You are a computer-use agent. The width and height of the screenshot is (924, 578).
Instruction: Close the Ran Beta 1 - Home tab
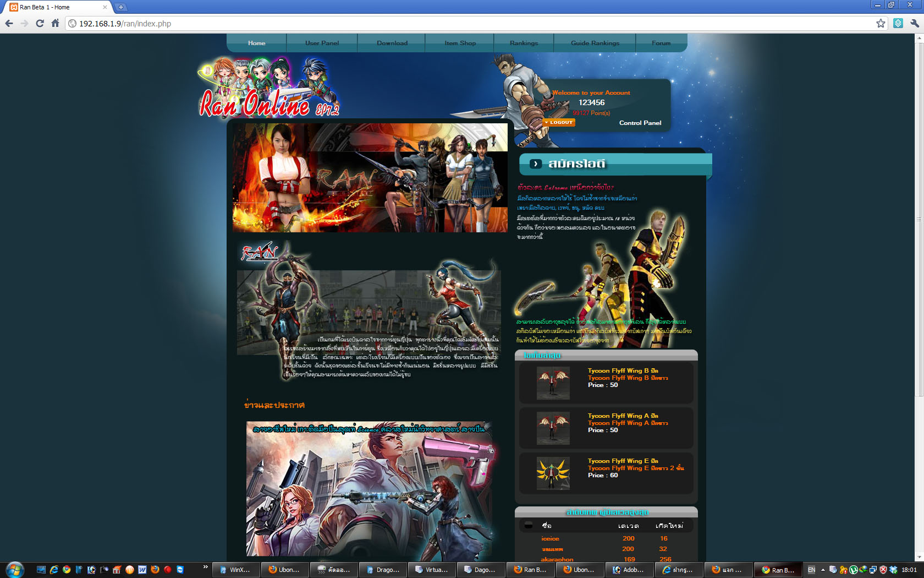point(105,7)
